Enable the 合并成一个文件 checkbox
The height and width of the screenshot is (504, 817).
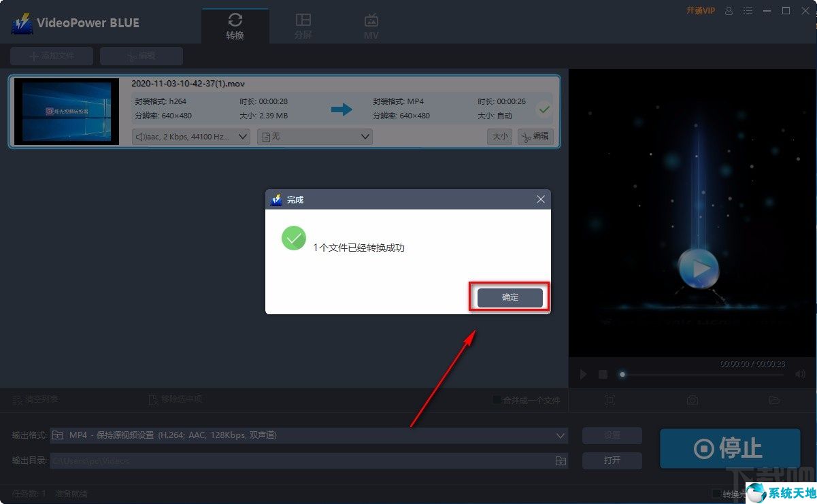point(496,401)
